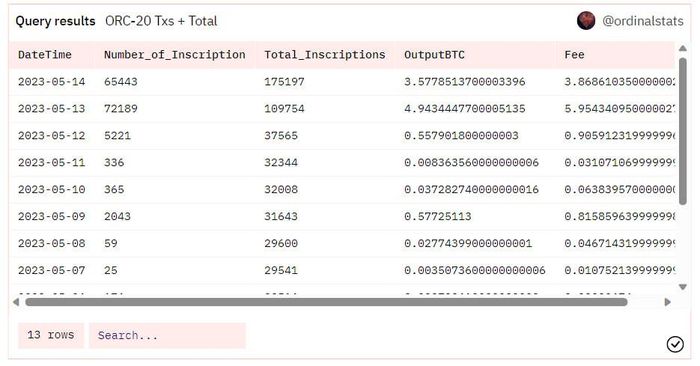This screenshot has height=366, width=700.
Task: Select the OutputBTC cell 0.037282740000000016
Action: pos(471,189)
